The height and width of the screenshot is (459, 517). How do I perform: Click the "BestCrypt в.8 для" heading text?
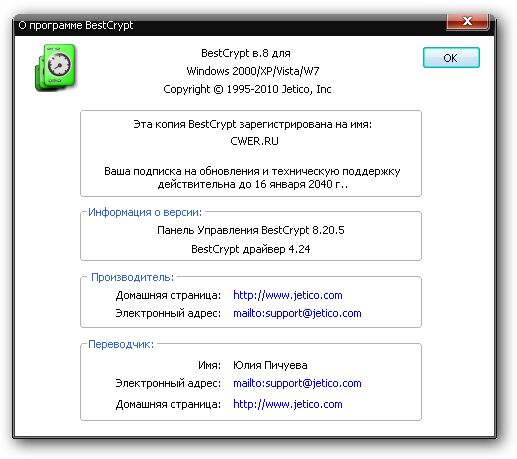click(x=246, y=53)
